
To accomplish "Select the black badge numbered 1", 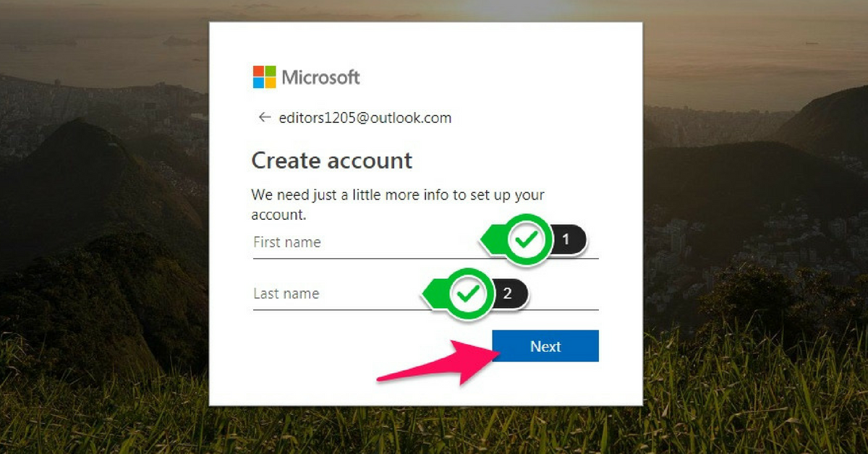I will pyautogui.click(x=566, y=239).
